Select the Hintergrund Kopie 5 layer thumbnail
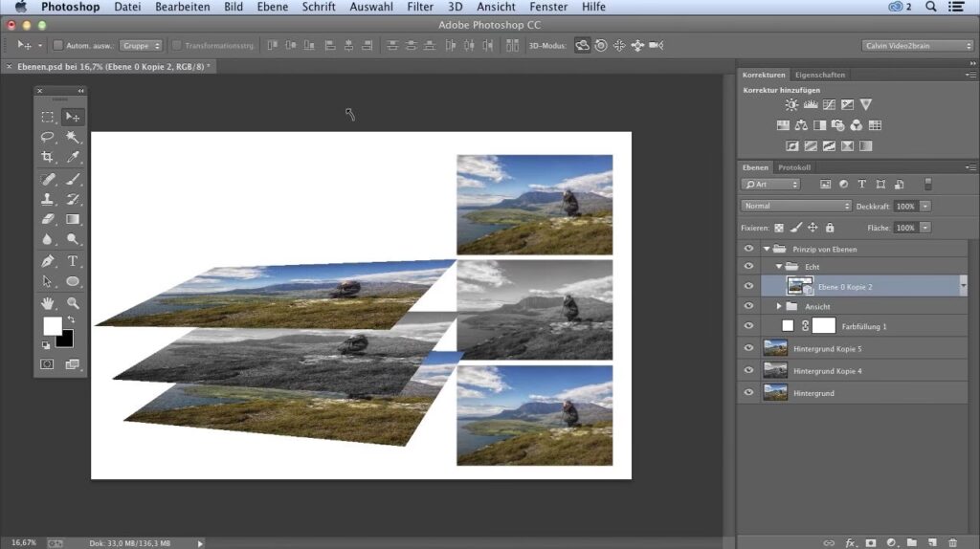 [774, 348]
